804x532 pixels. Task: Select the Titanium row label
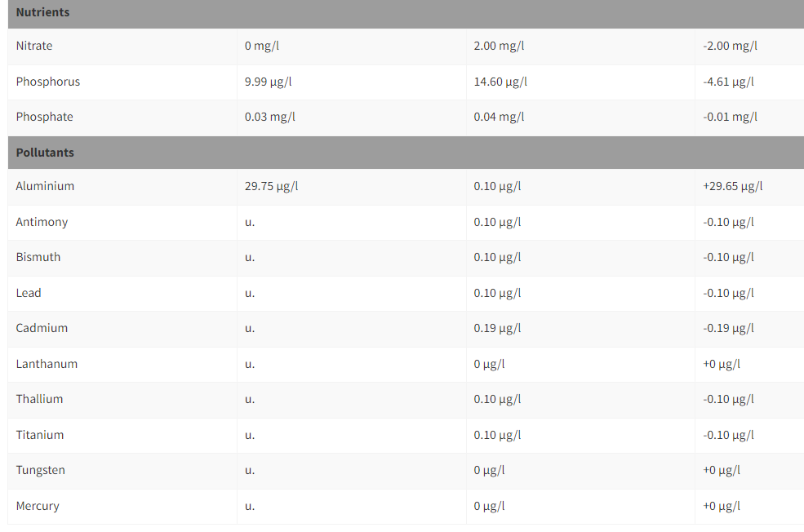(40, 435)
